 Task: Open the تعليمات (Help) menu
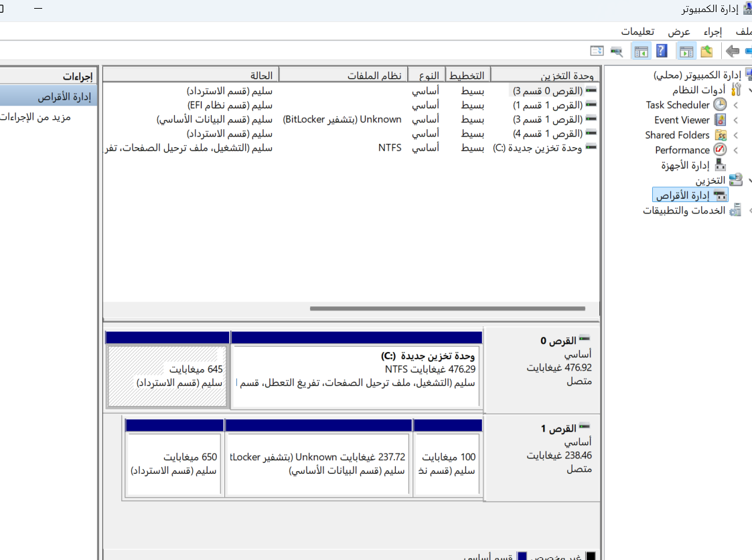click(637, 31)
